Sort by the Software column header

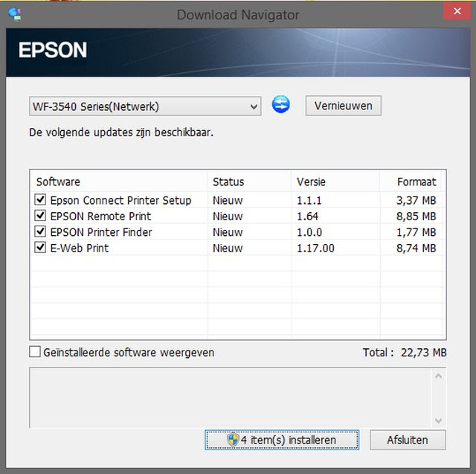pyautogui.click(x=119, y=182)
